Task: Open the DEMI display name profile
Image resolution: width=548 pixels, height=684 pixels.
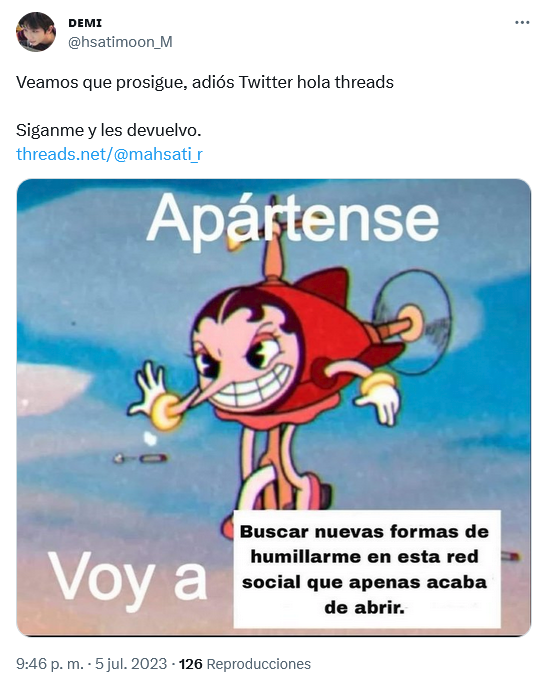Action: coord(85,23)
